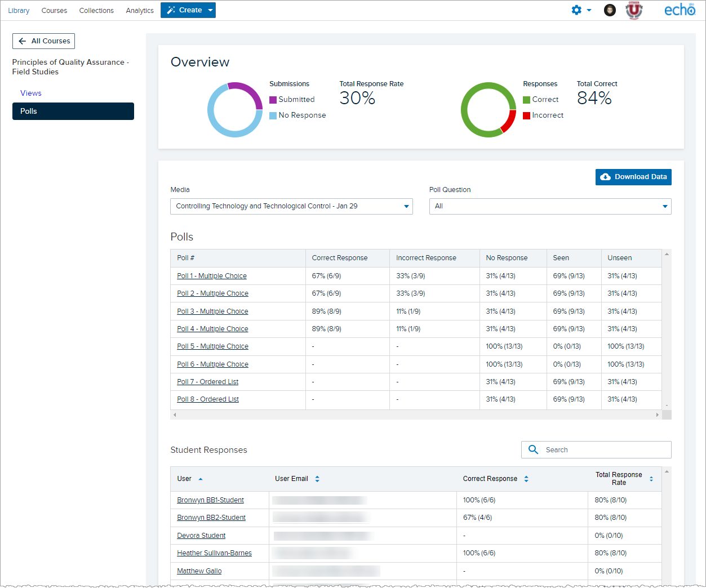The image size is (706, 588).
Task: Open the Poll Question dropdown
Action: tap(550, 206)
